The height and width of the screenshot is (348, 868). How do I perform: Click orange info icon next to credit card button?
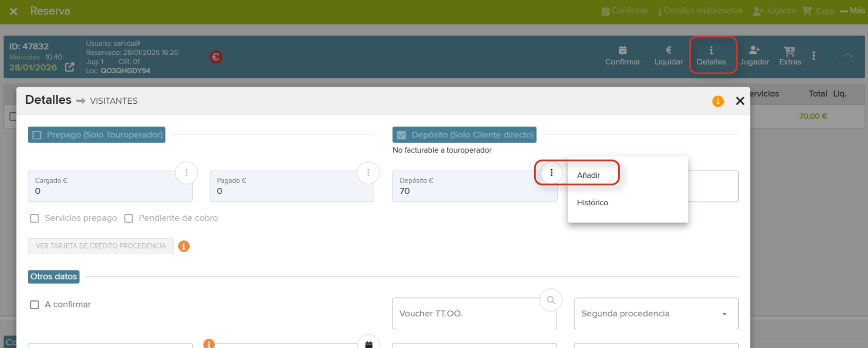pyautogui.click(x=184, y=246)
